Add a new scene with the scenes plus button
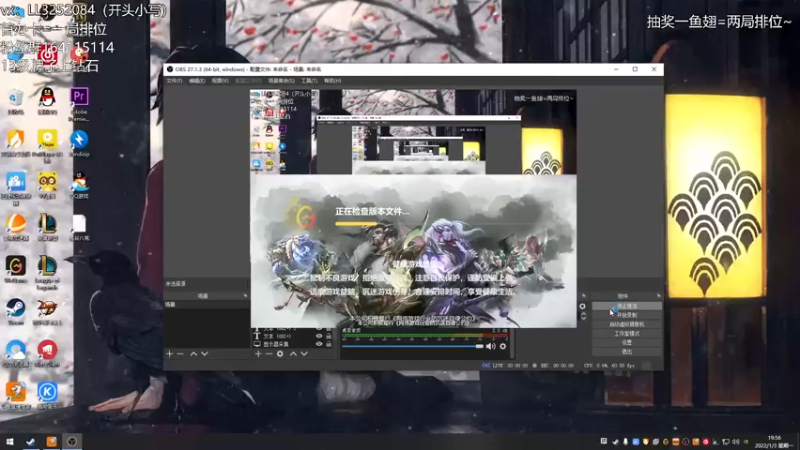The height and width of the screenshot is (450, 800). tap(169, 354)
